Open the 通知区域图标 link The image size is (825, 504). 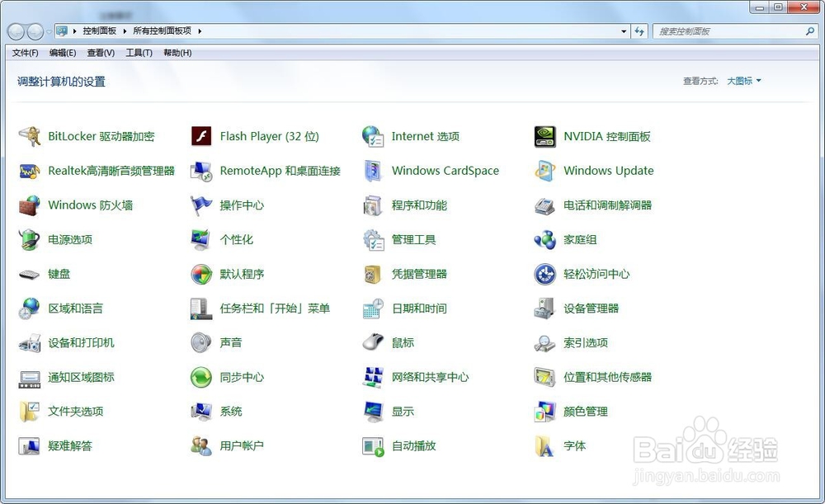tap(81, 377)
